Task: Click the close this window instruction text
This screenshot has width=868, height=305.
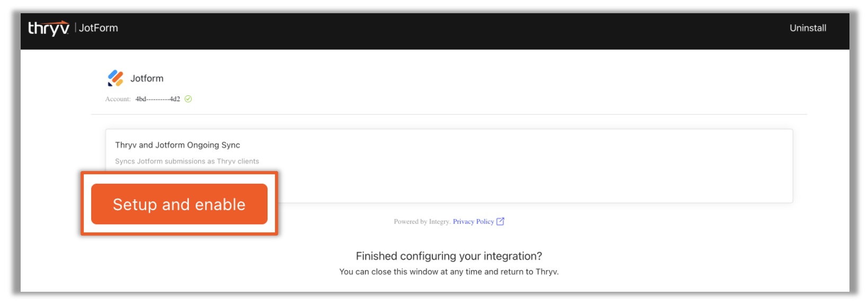Action: pos(449,272)
